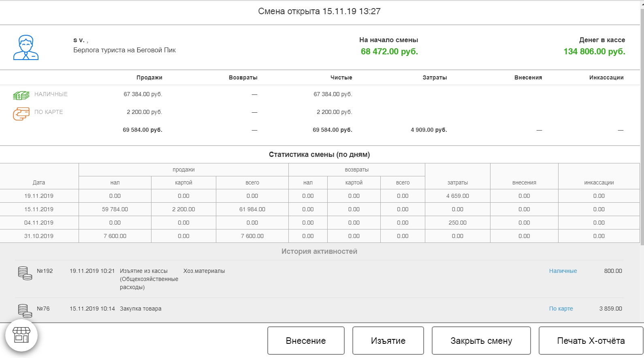Click the Изъятие button
Viewport: 644px width, 358px height.
tap(388, 341)
